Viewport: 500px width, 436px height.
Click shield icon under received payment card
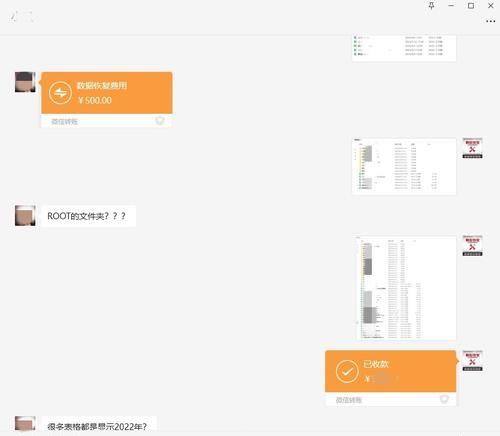[444, 399]
